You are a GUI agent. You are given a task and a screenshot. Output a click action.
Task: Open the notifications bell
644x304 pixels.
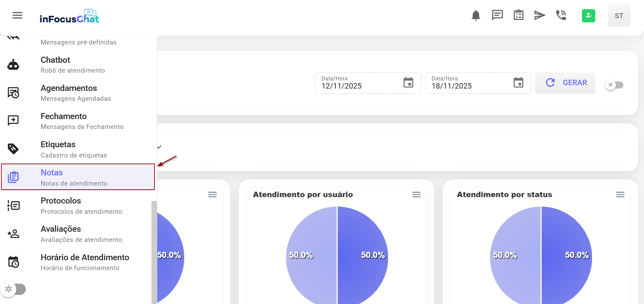point(476,16)
